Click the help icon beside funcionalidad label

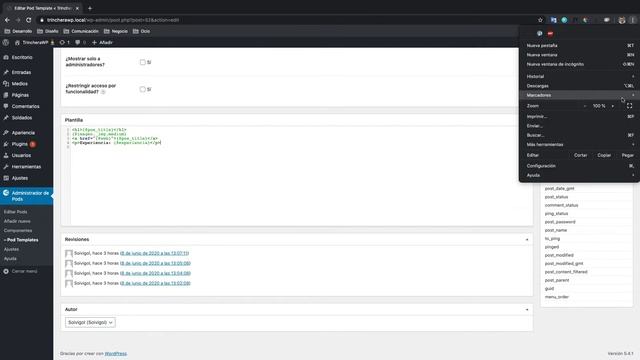click(x=103, y=92)
